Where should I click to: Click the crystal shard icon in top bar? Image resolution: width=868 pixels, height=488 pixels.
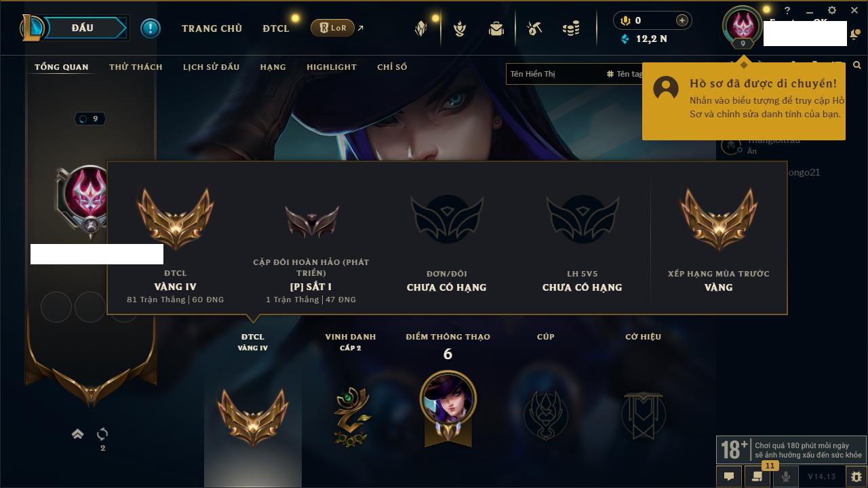click(421, 28)
